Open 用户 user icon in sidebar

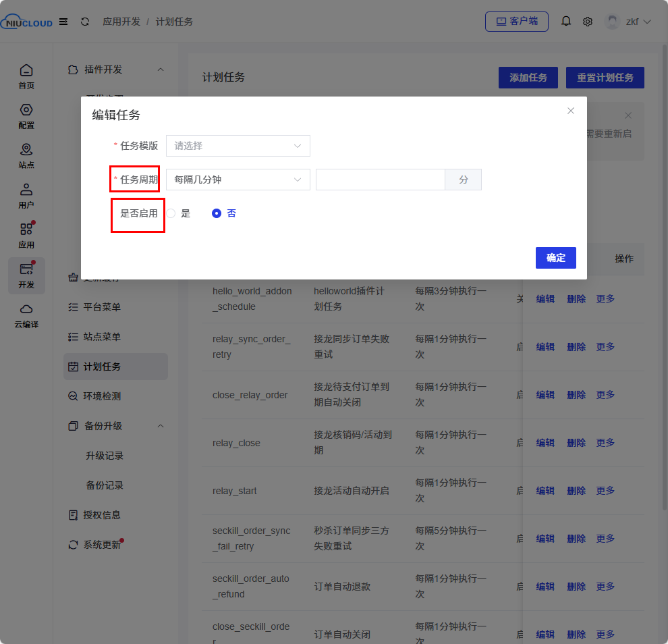point(26,195)
